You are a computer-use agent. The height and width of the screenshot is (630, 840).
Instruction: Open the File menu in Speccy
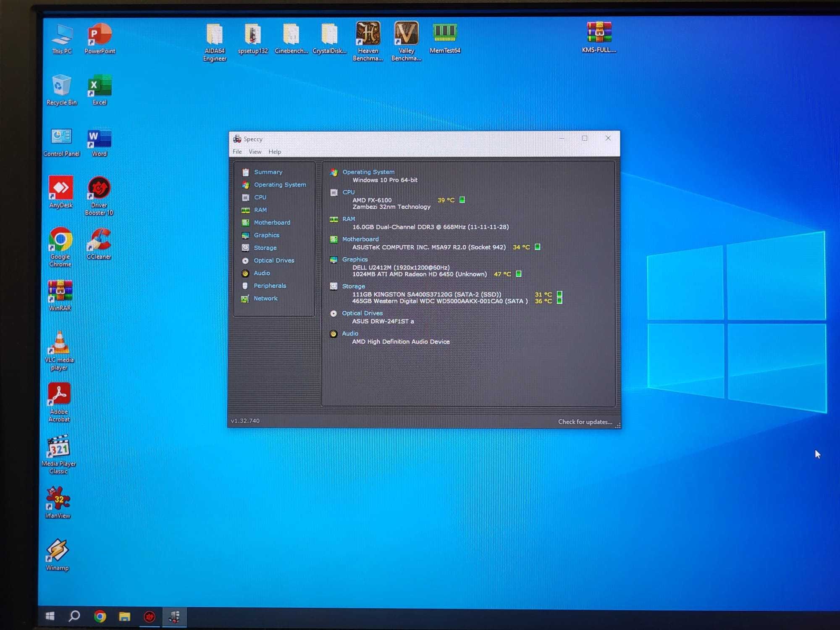point(237,152)
